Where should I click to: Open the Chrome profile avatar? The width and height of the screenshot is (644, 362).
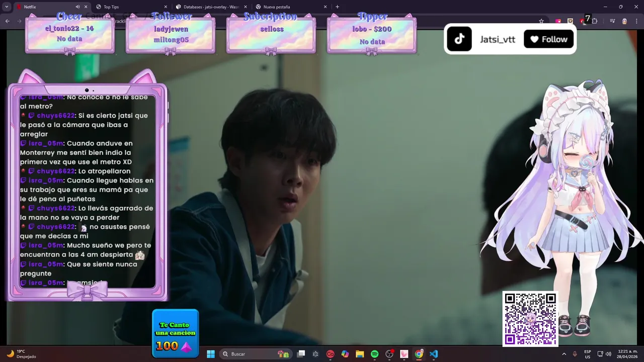pos(624,21)
